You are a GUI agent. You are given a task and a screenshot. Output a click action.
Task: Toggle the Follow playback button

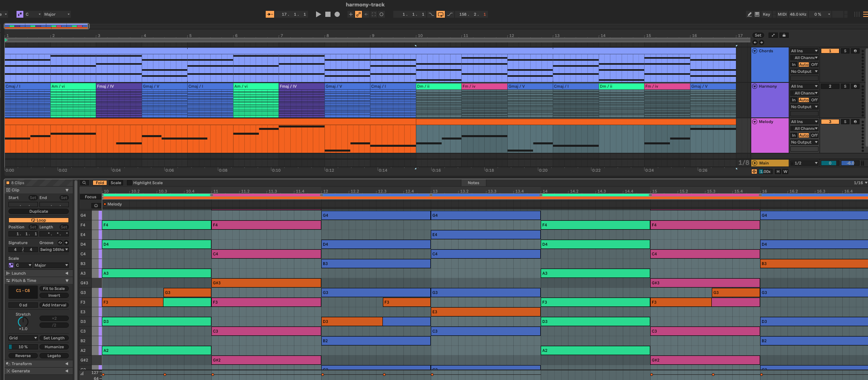(270, 14)
